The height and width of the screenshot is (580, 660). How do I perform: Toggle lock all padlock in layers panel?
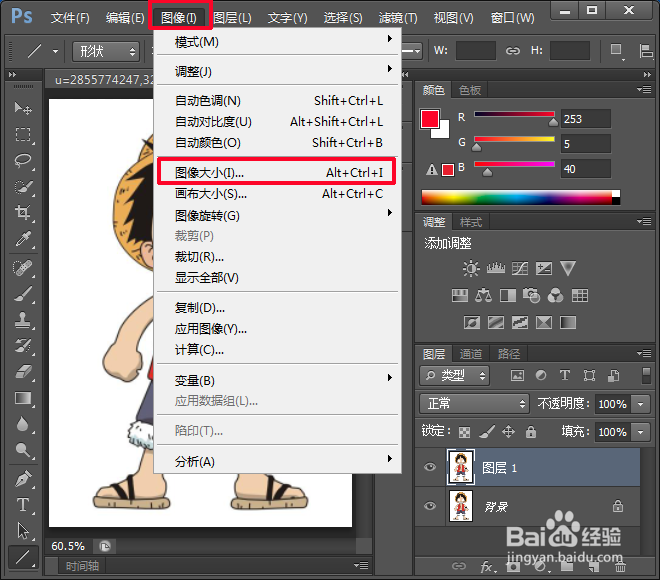pyautogui.click(x=531, y=431)
